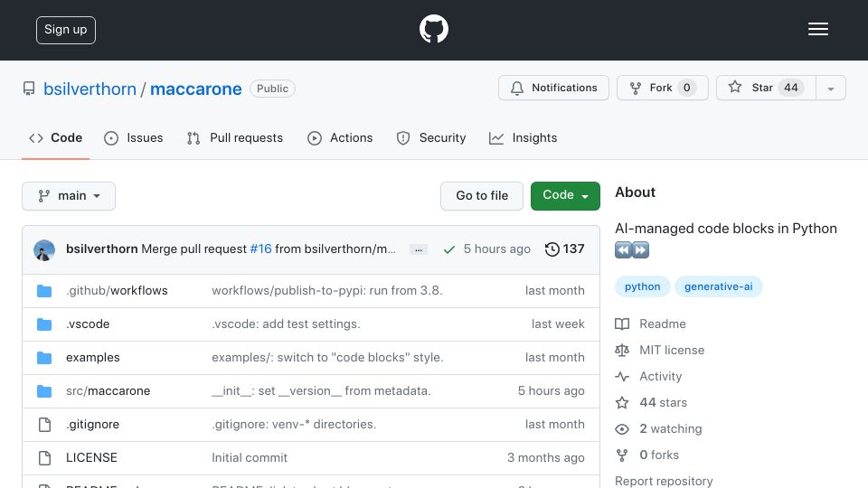This screenshot has width=868, height=488.
Task: Click the eye icon beside 2 watching
Action: (622, 429)
